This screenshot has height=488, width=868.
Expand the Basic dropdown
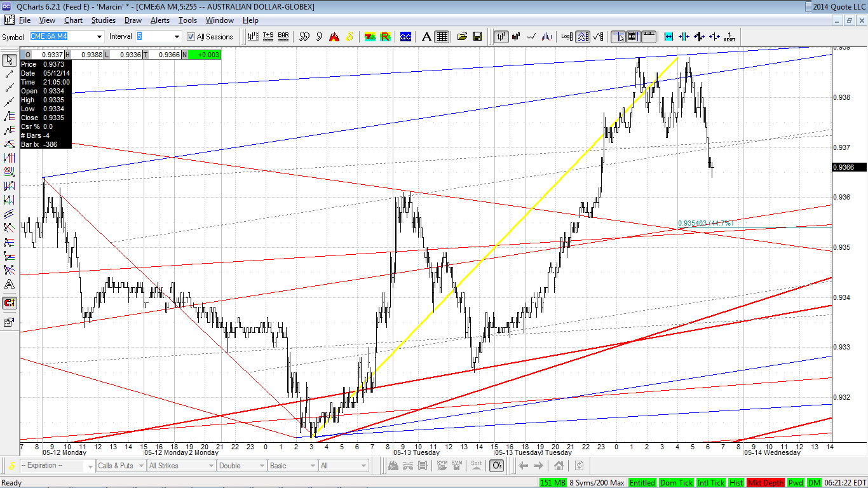[313, 466]
